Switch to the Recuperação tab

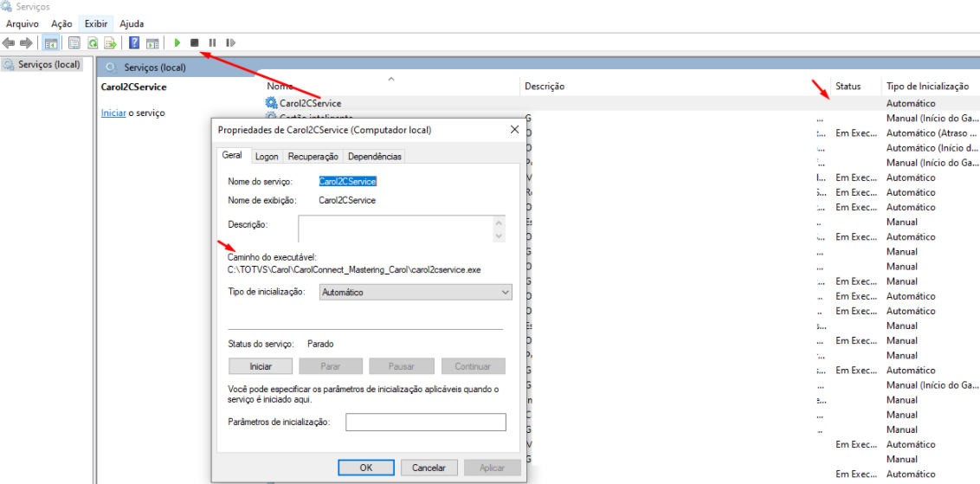[313, 157]
